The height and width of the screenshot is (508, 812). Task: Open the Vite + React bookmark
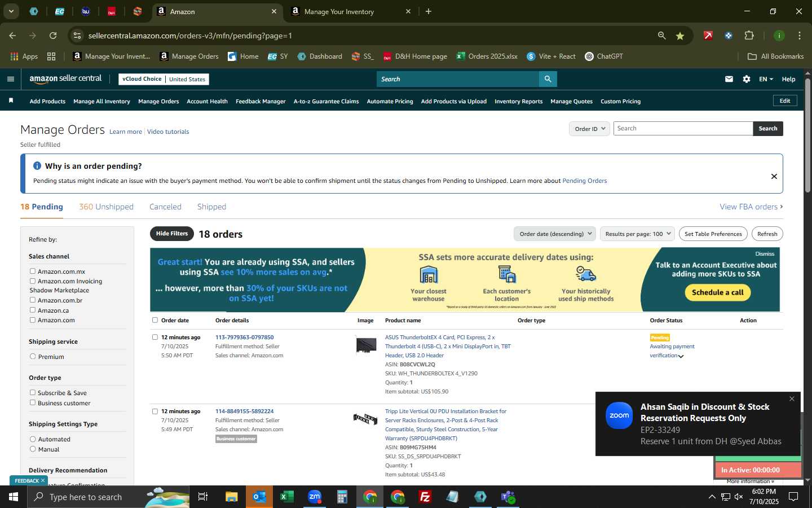pyautogui.click(x=551, y=56)
